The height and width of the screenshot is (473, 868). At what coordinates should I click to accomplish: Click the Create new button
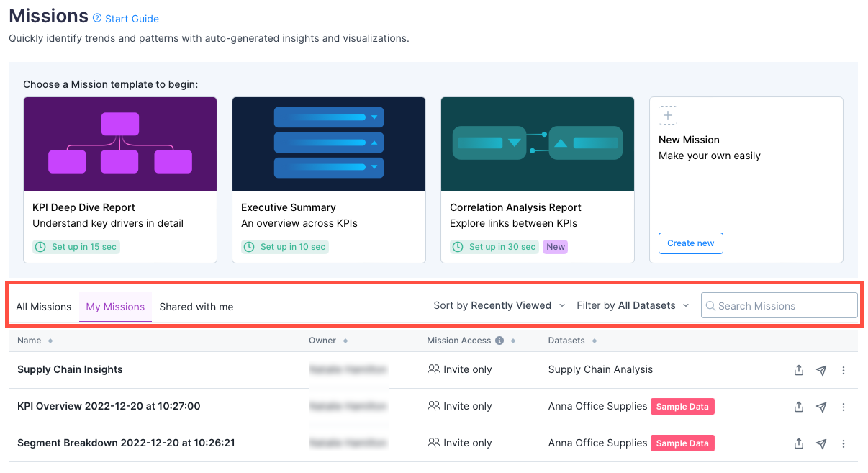690,243
